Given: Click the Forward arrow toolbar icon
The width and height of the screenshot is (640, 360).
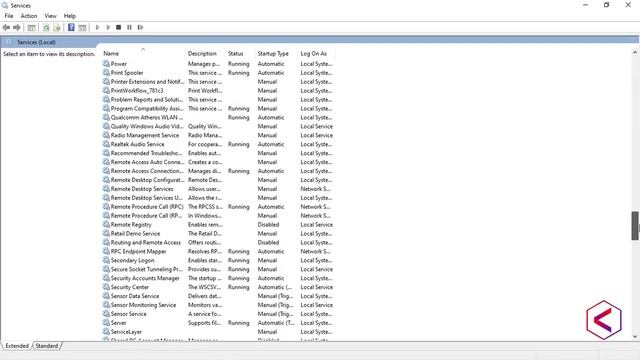Looking at the screenshot, I should pyautogui.click(x=17, y=27).
